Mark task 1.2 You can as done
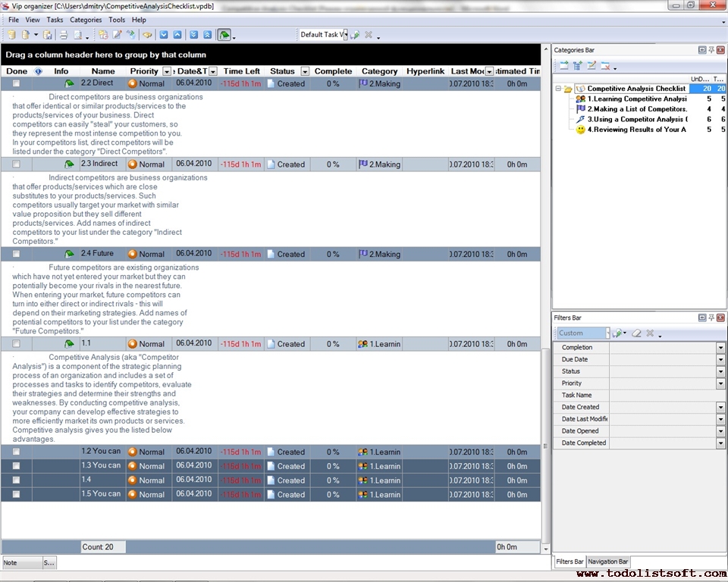 (16, 452)
